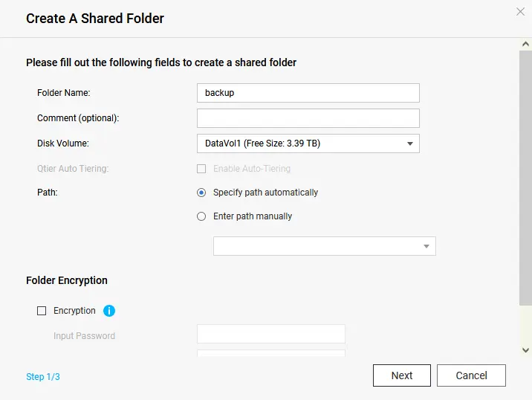Click the scrollbar down arrow
The image size is (532, 400).
(x=525, y=350)
